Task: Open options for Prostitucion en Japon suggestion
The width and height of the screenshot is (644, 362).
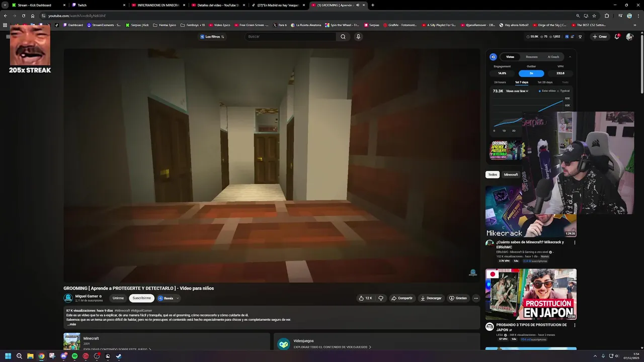Action: pyautogui.click(x=575, y=325)
